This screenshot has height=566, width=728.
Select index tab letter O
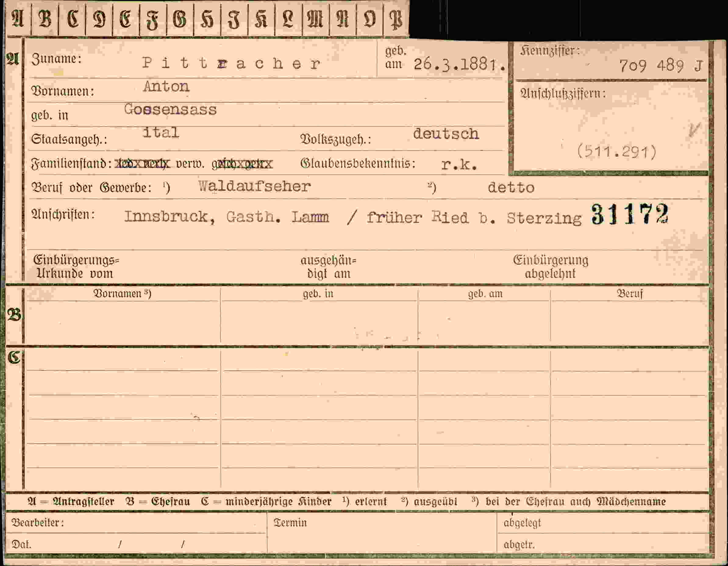[369, 19]
